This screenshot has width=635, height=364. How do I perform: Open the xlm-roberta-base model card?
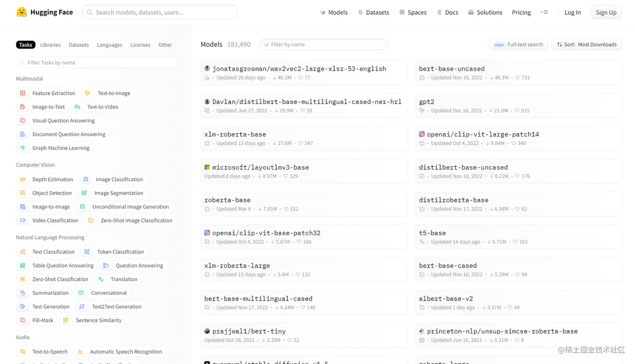304,138
